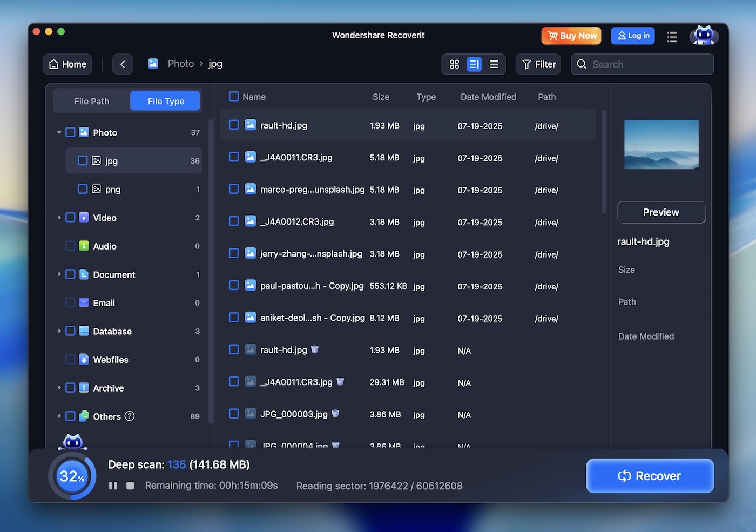Sort files by Type column header
This screenshot has height=532, width=756.
click(x=426, y=97)
